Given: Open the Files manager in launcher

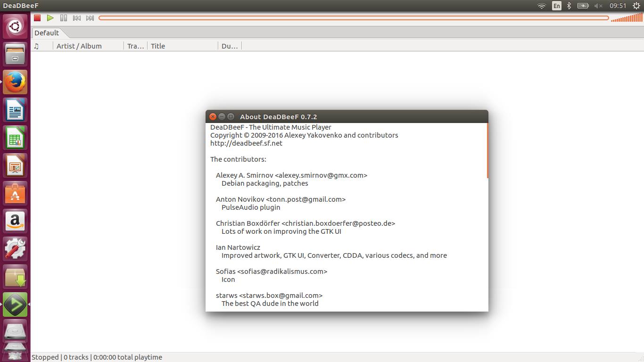Looking at the screenshot, I should [x=15, y=54].
